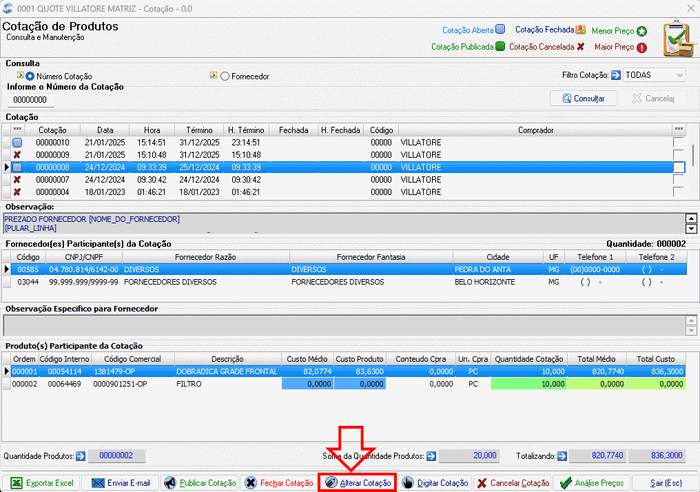This screenshot has width=700, height=492.
Task: Check the checkbox in quotation 00000007 row
Action: pos(679,179)
